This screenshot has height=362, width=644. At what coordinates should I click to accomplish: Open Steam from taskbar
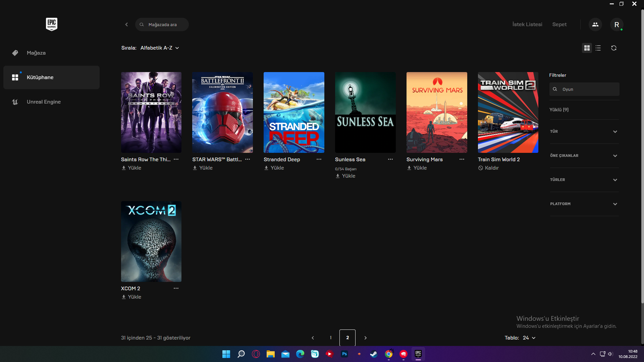(374, 354)
